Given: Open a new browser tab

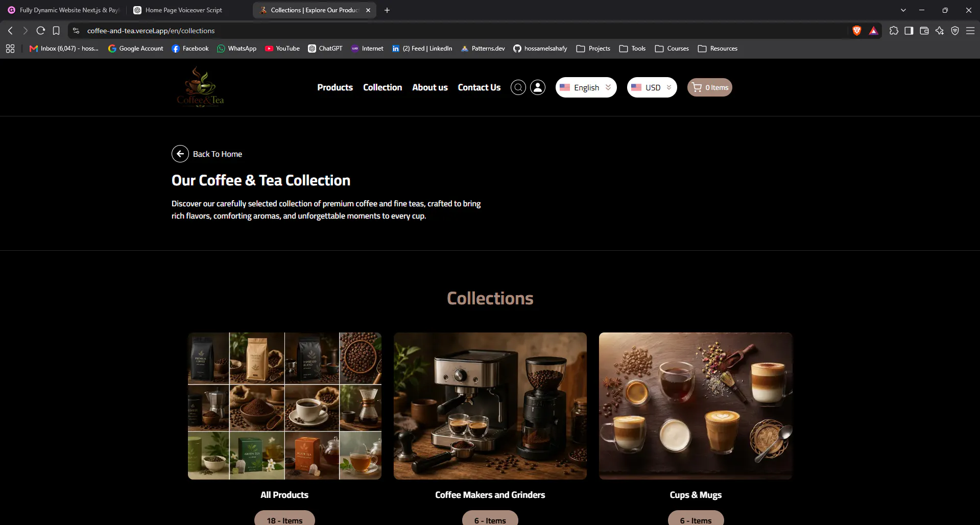Looking at the screenshot, I should pos(387,10).
